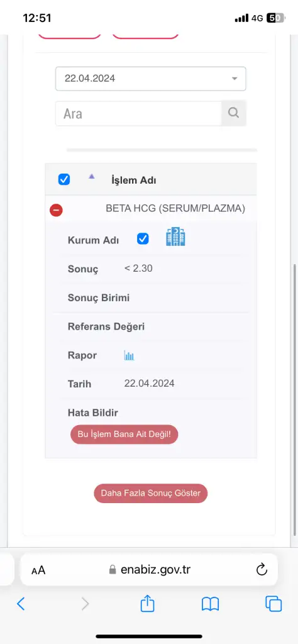Click the Ara search input field
Image resolution: width=298 pixels, height=644 pixels.
click(x=139, y=113)
